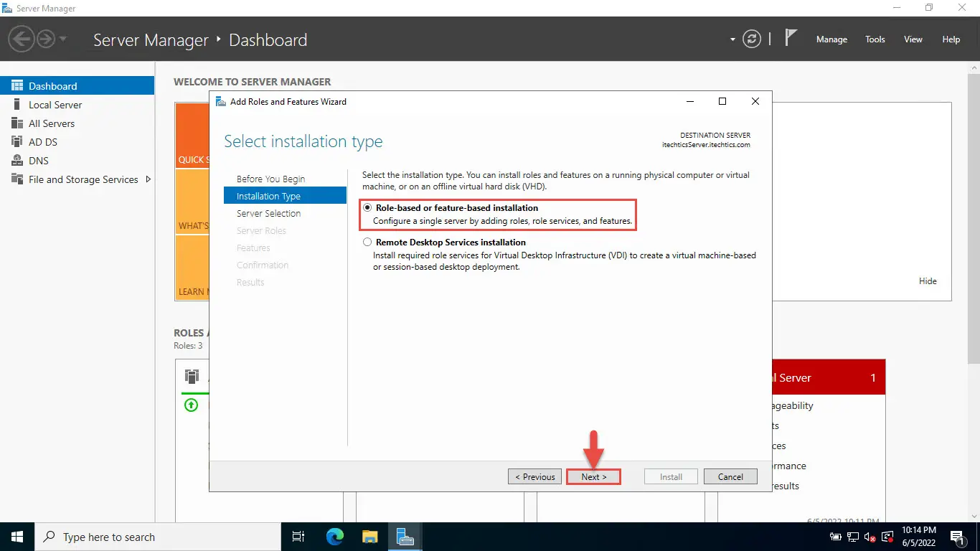The height and width of the screenshot is (551, 980).
Task: Click the Next button in wizard
Action: coord(593,476)
